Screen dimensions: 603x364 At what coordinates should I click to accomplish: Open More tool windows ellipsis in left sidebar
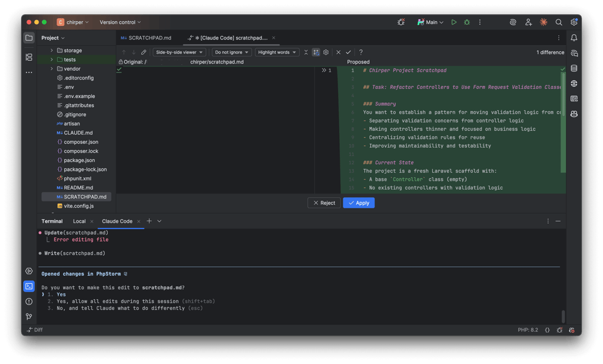coord(29,72)
